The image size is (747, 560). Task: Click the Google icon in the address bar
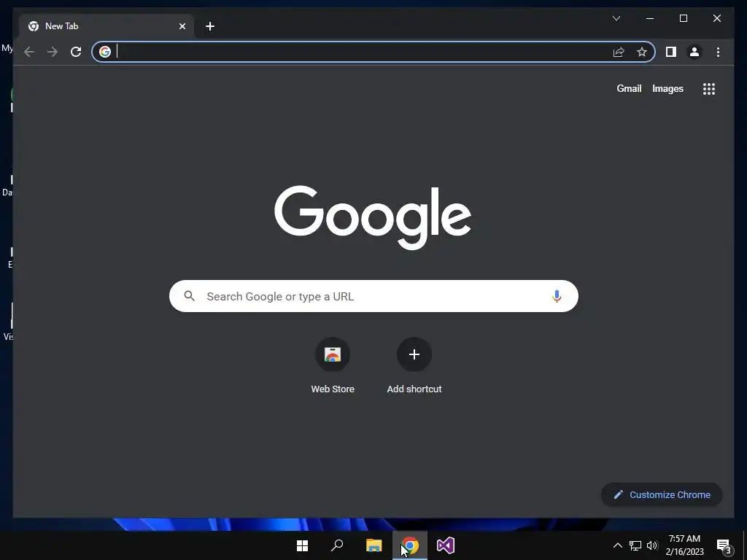[105, 52]
